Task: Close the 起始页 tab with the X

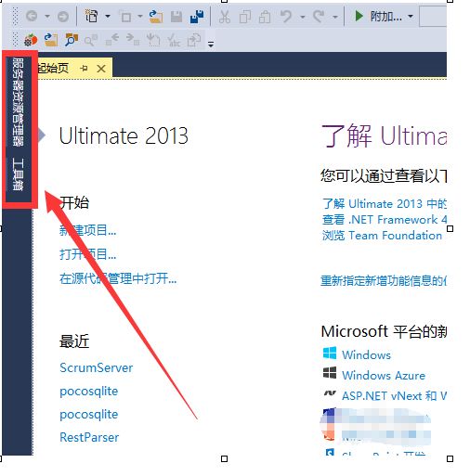Action: [101, 69]
